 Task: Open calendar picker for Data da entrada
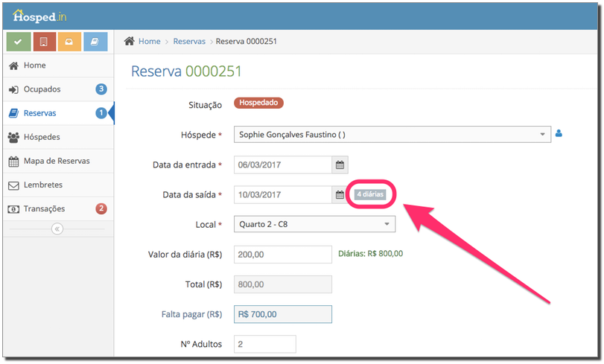340,165
